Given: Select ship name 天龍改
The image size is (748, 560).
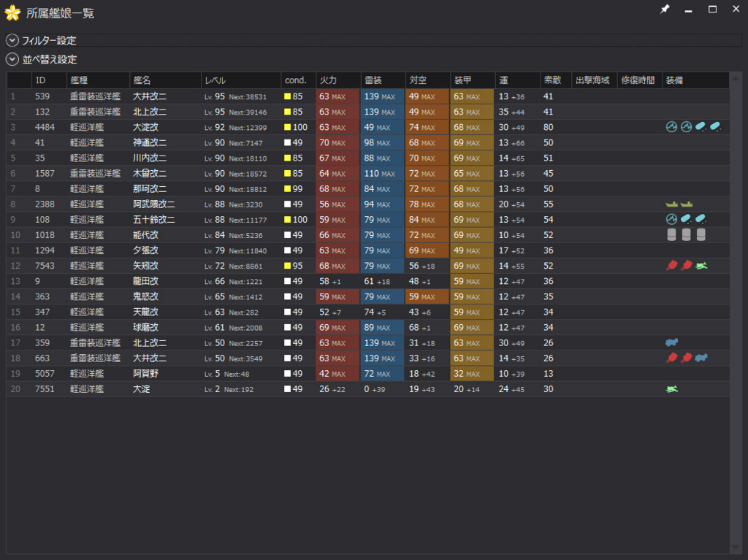Looking at the screenshot, I should [x=145, y=312].
